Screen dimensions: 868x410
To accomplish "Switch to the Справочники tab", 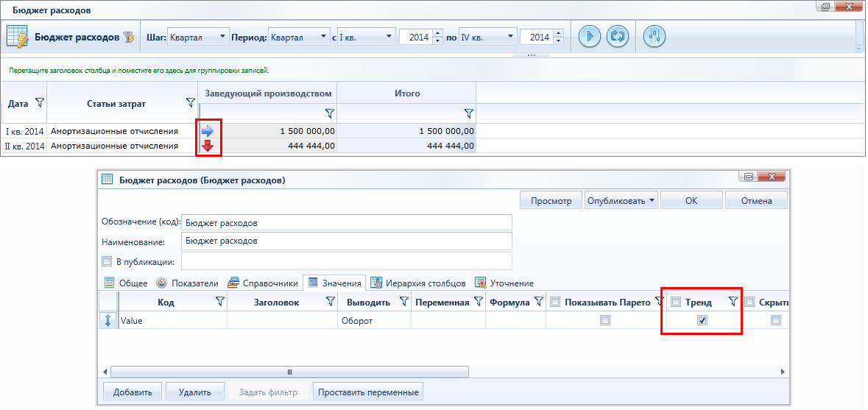I will click(263, 283).
